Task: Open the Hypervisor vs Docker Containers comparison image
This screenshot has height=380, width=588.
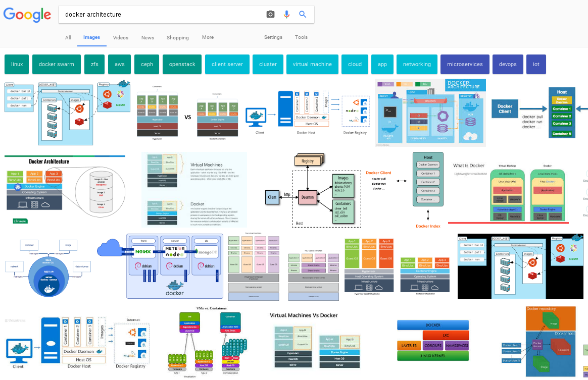Action: (187, 113)
